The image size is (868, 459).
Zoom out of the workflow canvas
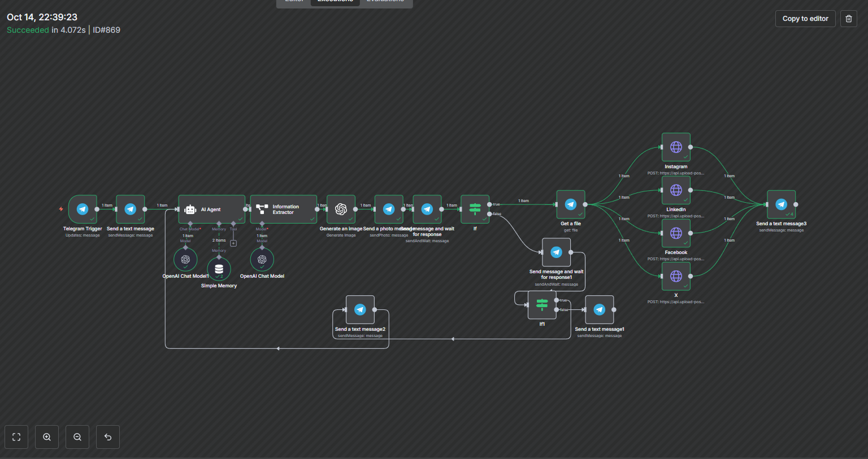click(x=77, y=437)
